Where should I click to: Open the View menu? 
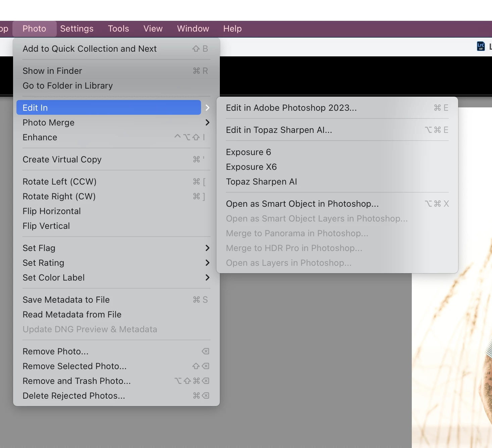click(x=153, y=29)
